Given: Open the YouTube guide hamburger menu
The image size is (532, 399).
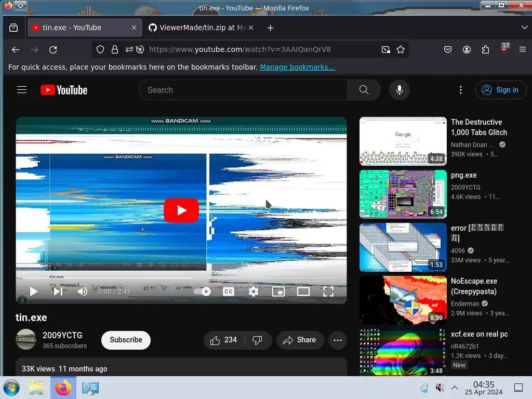Looking at the screenshot, I should pyautogui.click(x=22, y=90).
